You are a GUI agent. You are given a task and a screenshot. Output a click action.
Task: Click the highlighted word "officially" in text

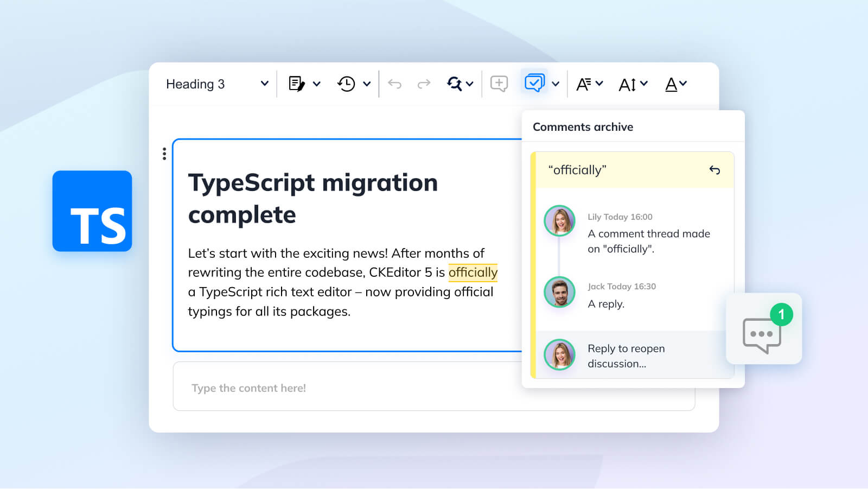pos(473,272)
